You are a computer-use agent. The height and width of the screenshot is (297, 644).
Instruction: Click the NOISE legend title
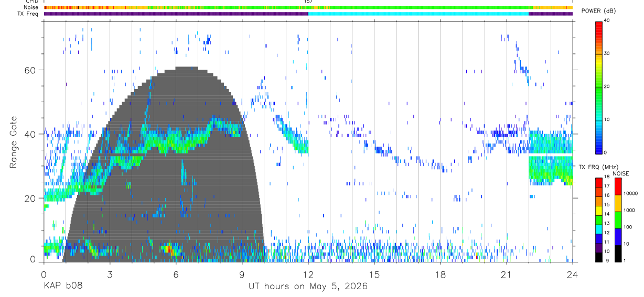tap(621, 173)
